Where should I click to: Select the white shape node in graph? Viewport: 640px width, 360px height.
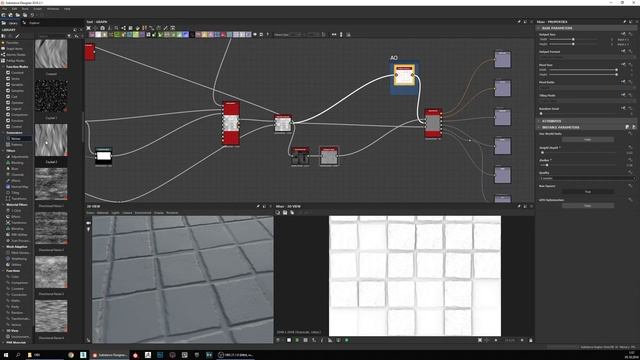pyautogui.click(x=103, y=156)
